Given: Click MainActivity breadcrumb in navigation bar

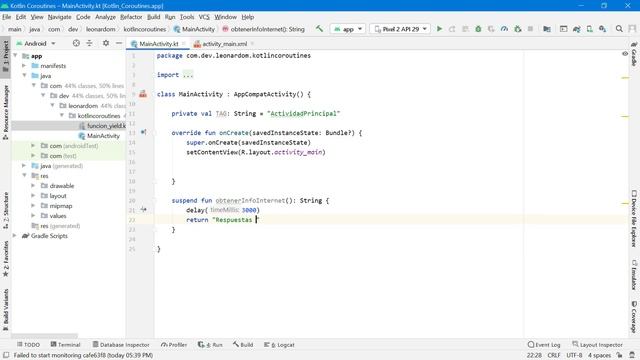Looking at the screenshot, I should 194,29.
